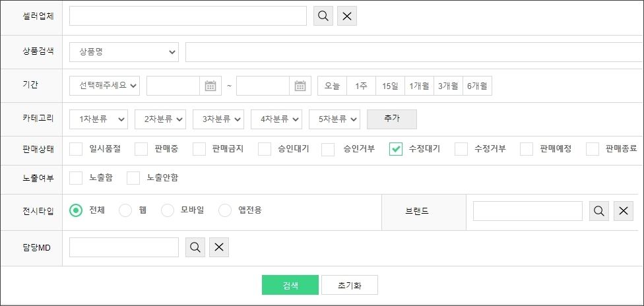Open the start date calendar picker
644x306 pixels.
click(x=210, y=86)
